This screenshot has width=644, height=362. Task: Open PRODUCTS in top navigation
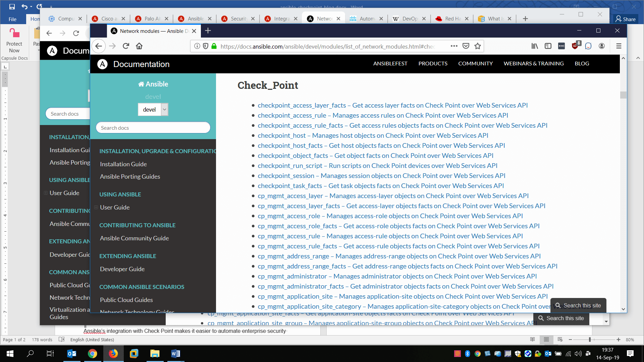click(x=433, y=64)
